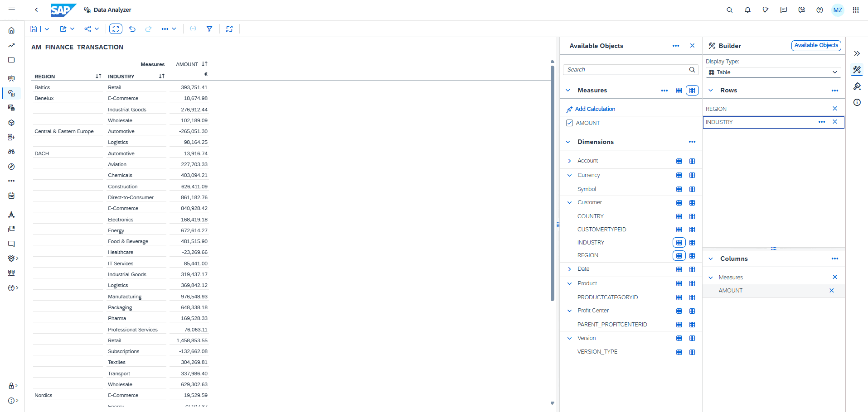Add PRODUCTCATEGORYID dimension to rows
This screenshot has width=868, height=412.
(x=679, y=297)
